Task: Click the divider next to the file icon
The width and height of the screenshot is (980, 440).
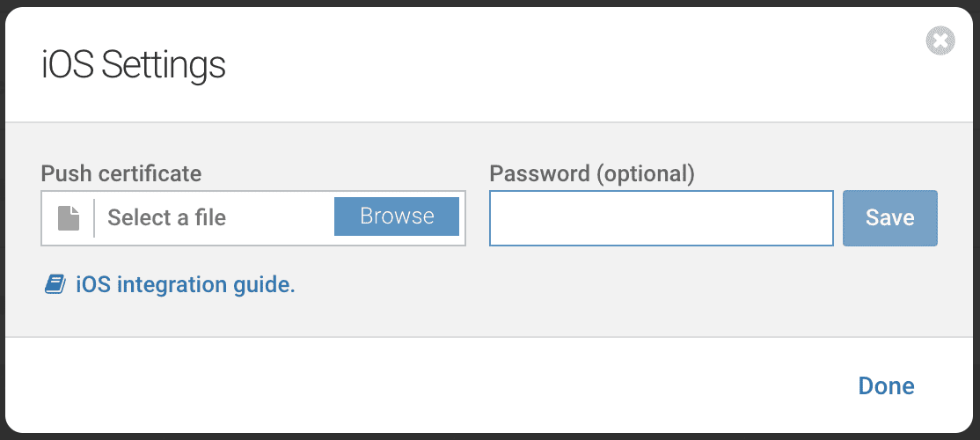Action: [x=94, y=217]
